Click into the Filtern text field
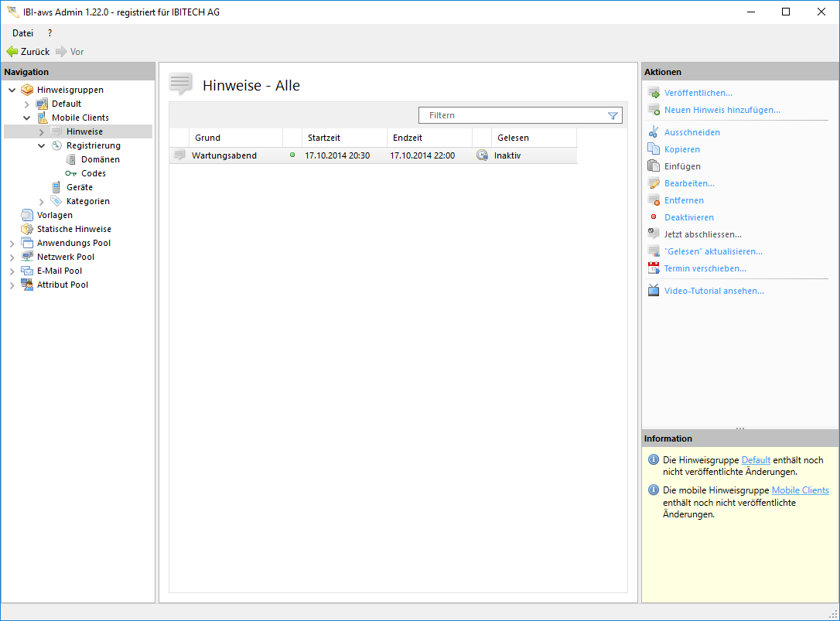 click(510, 115)
